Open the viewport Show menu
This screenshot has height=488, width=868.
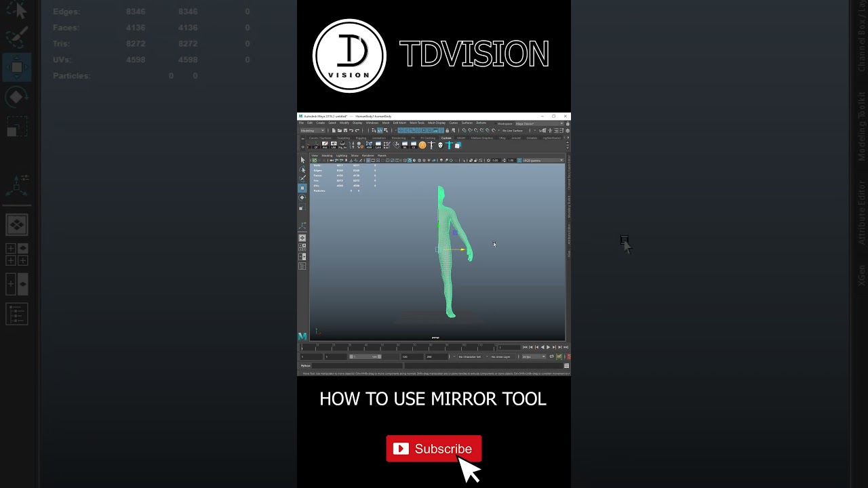[355, 155]
